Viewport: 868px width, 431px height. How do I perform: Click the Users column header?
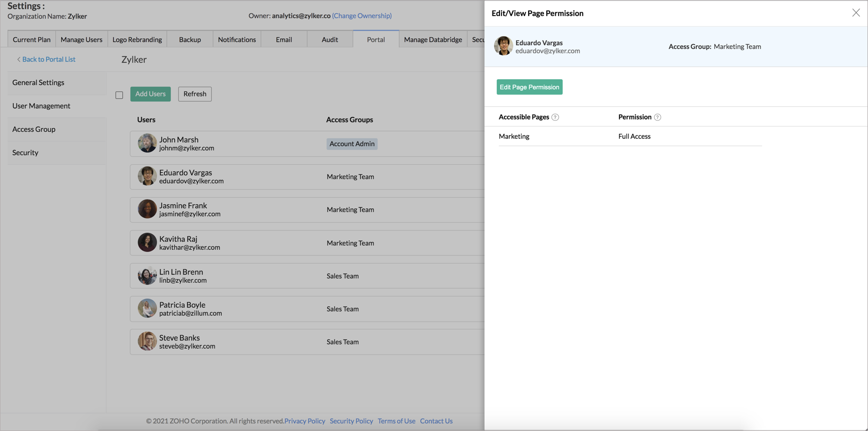pyautogui.click(x=146, y=120)
